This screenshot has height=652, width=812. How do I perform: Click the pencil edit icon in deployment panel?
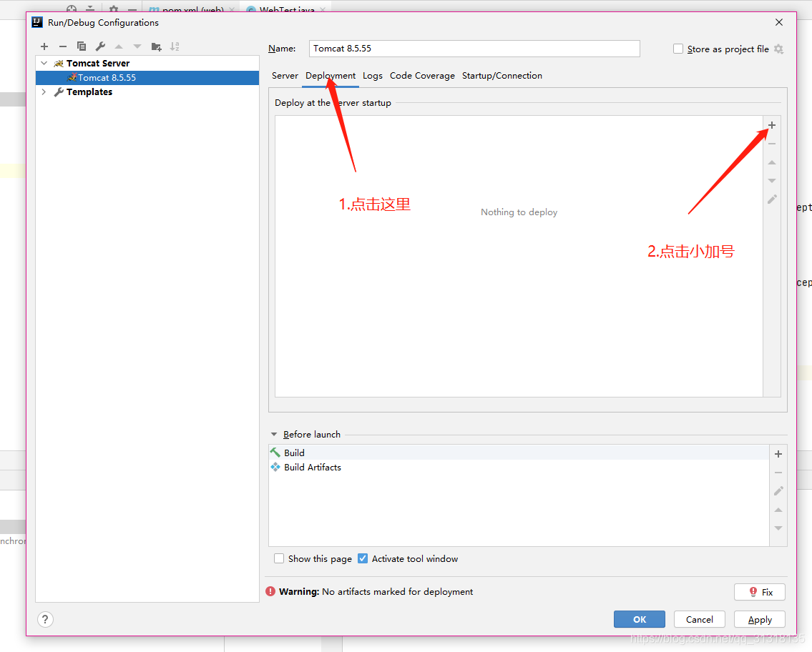(771, 199)
